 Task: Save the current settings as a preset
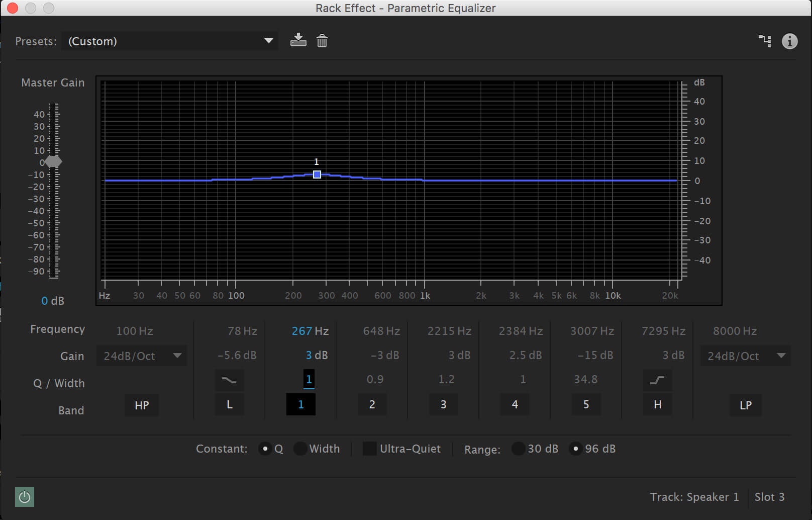coord(298,40)
